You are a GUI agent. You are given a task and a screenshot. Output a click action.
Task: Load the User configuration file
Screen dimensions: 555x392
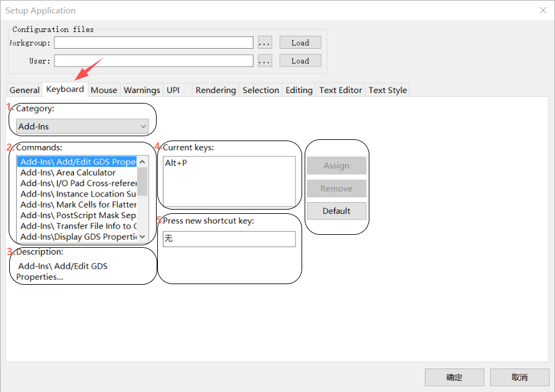click(x=300, y=61)
